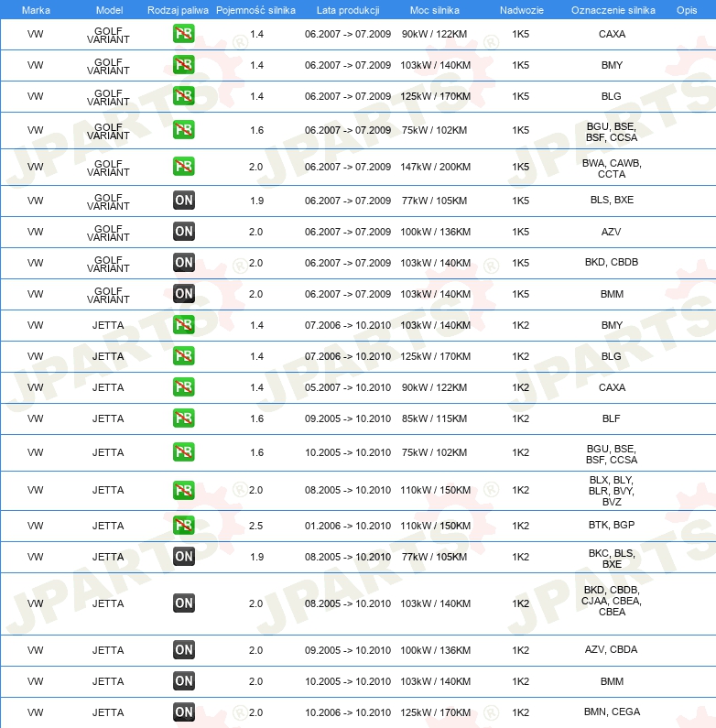
Task: Click the Oznaczenie silnika column header
Action: 613,10
